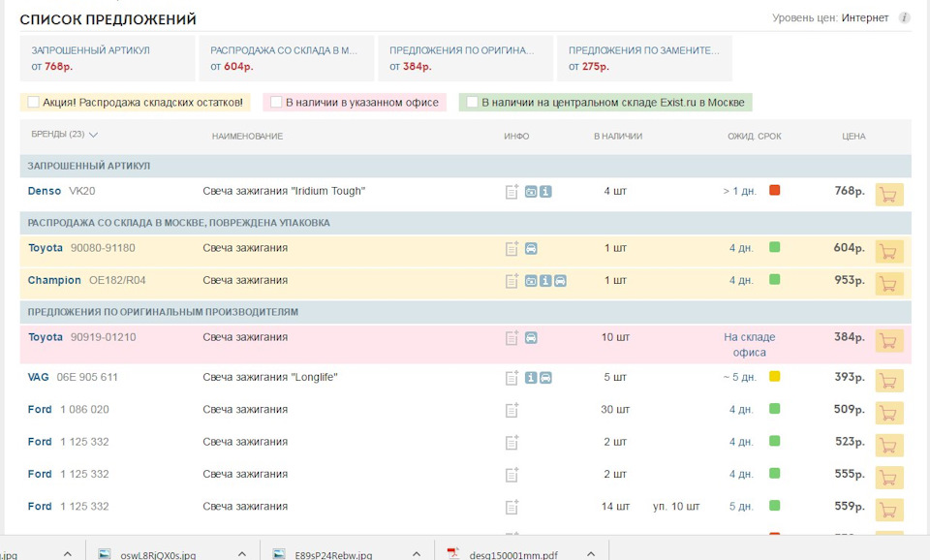
Task: Click the quantity '30 шт' for Ford
Action: pyautogui.click(x=615, y=409)
